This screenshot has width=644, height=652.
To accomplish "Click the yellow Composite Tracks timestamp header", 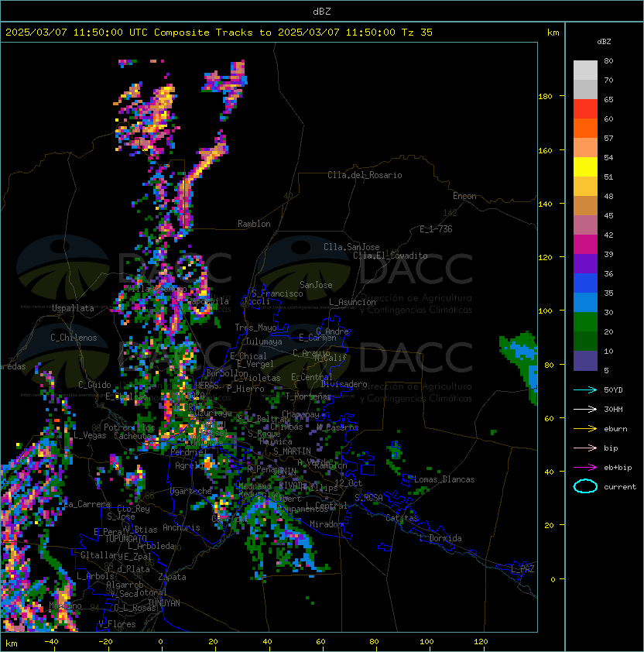I will click(x=219, y=33).
